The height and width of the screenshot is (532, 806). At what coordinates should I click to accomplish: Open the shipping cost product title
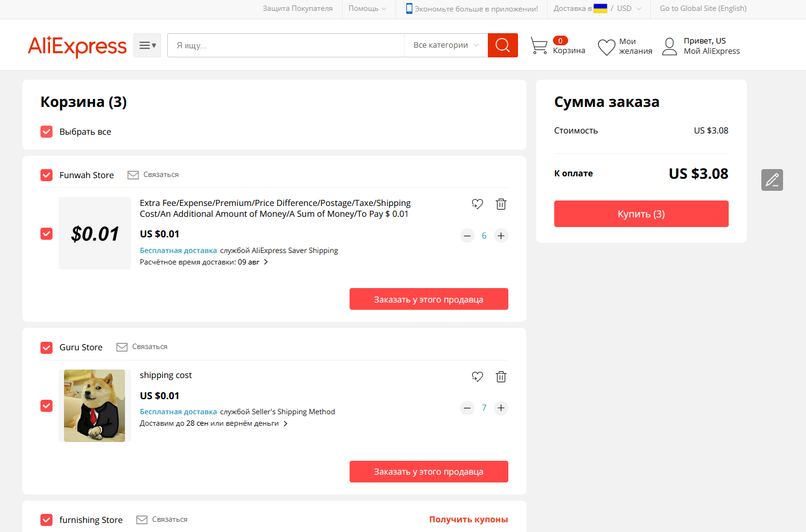pos(165,375)
